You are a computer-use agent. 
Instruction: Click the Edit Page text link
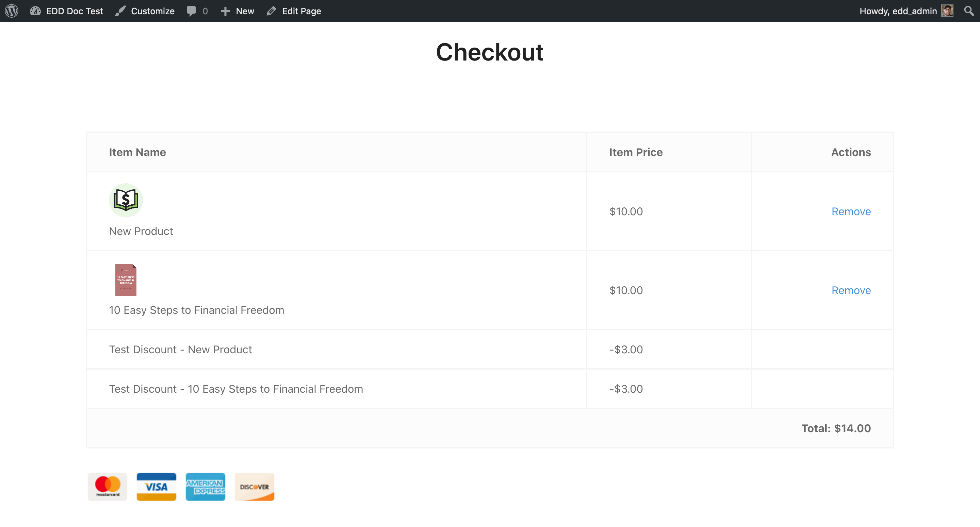click(301, 11)
